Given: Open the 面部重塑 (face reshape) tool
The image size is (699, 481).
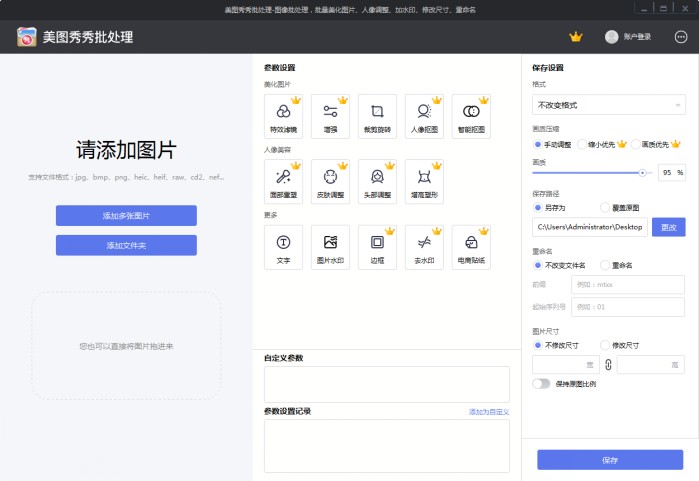Looking at the screenshot, I should pos(283,182).
